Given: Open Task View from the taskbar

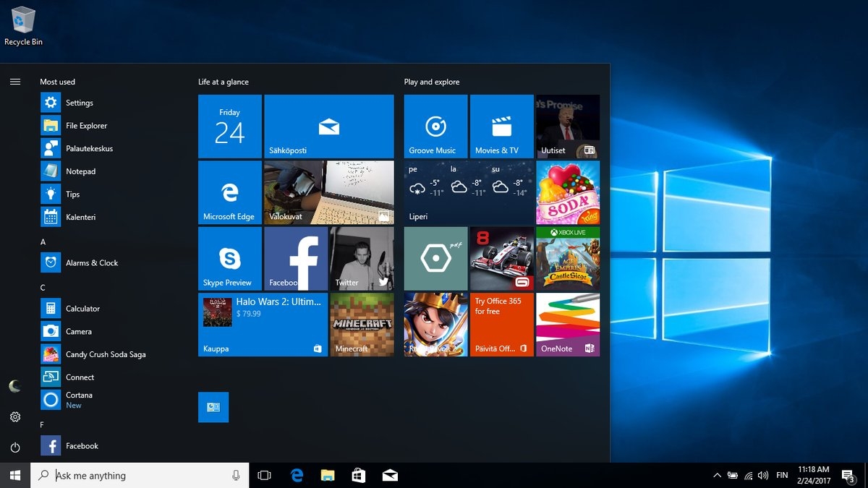Looking at the screenshot, I should 265,475.
